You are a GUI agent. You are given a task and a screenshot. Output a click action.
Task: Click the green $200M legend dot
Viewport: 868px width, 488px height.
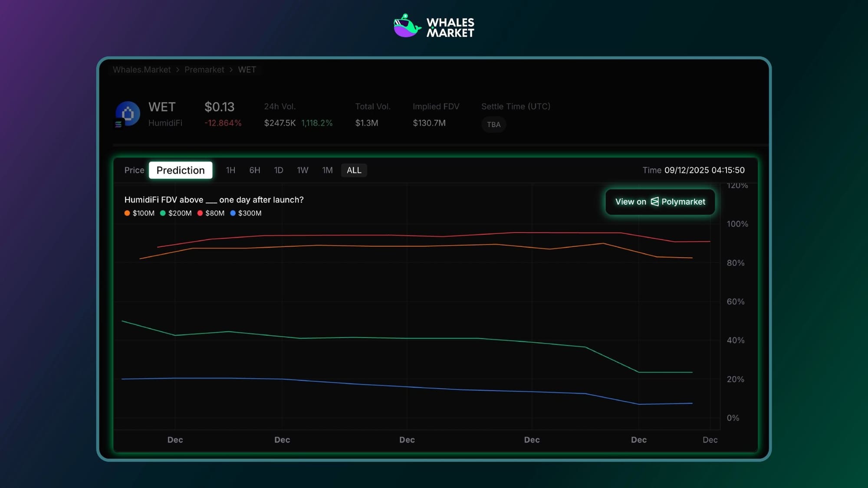tap(164, 213)
